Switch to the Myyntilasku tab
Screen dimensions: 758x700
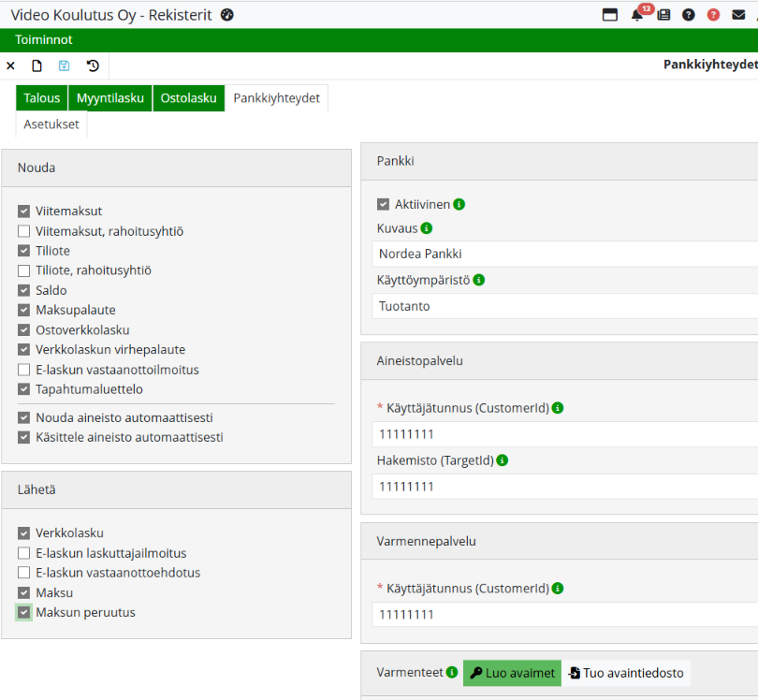(x=110, y=98)
